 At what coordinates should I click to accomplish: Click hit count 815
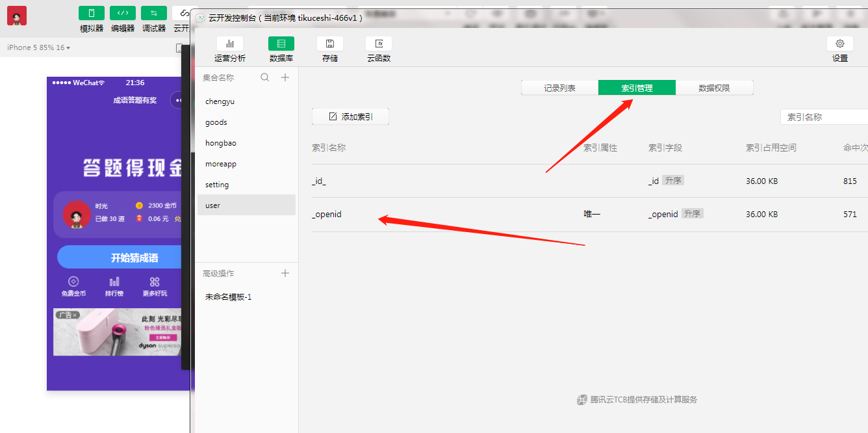click(850, 181)
